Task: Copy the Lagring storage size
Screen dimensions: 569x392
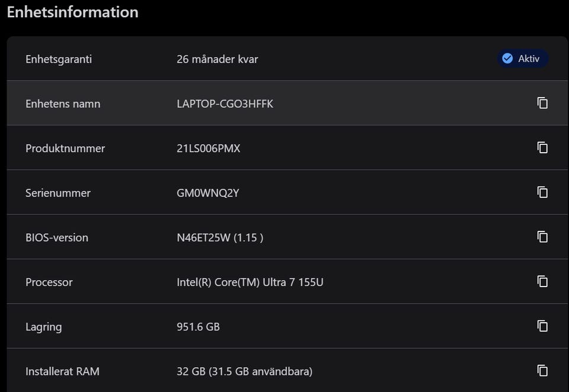Action: [x=542, y=326]
